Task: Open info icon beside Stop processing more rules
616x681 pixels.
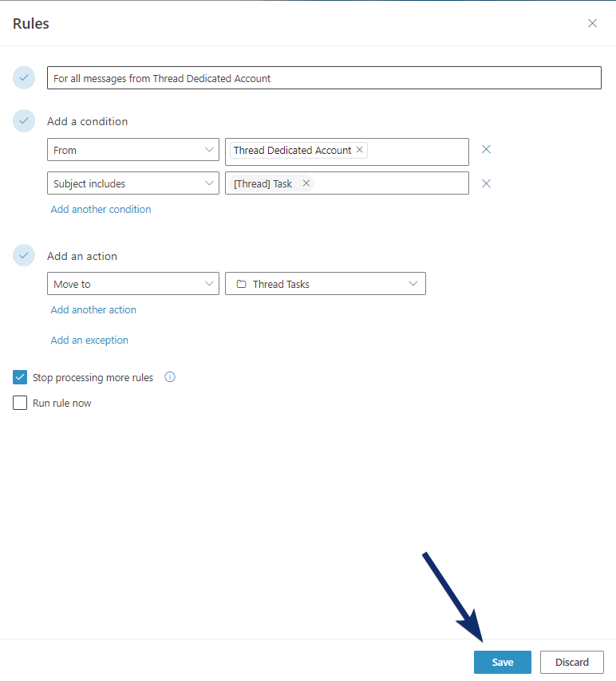Action: pyautogui.click(x=170, y=377)
